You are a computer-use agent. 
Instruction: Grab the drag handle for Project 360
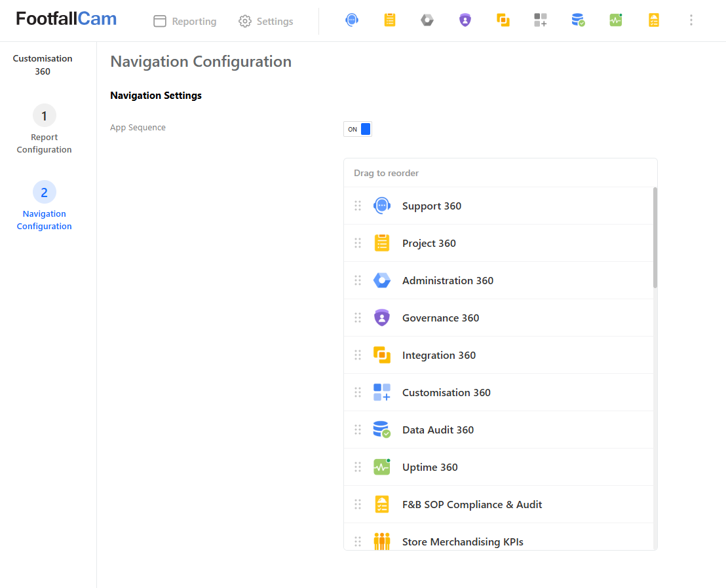pyautogui.click(x=358, y=243)
